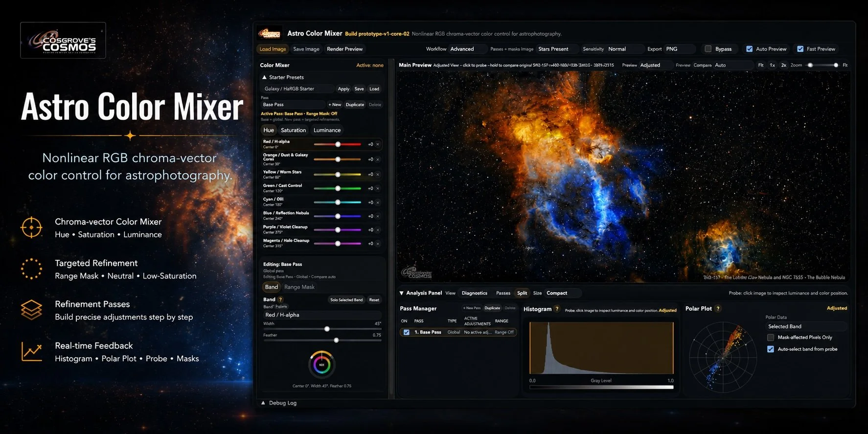Click the X beside Blue / Reflection Nebula
The image size is (868, 434).
click(x=378, y=216)
